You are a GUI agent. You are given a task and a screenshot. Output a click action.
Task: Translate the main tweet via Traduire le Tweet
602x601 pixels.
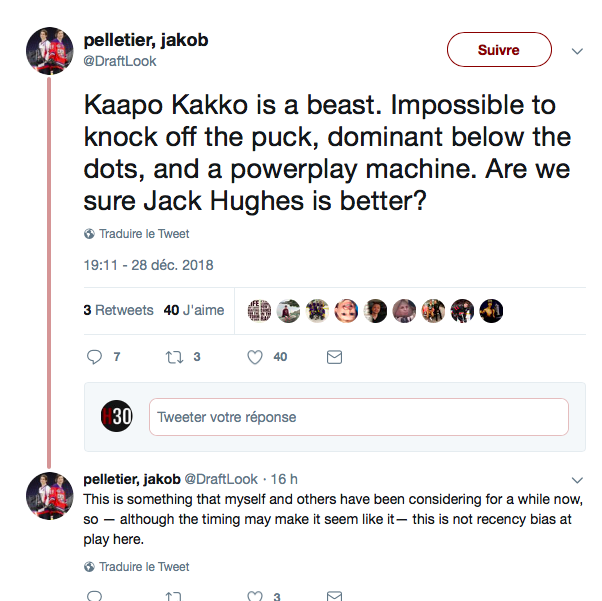144,234
